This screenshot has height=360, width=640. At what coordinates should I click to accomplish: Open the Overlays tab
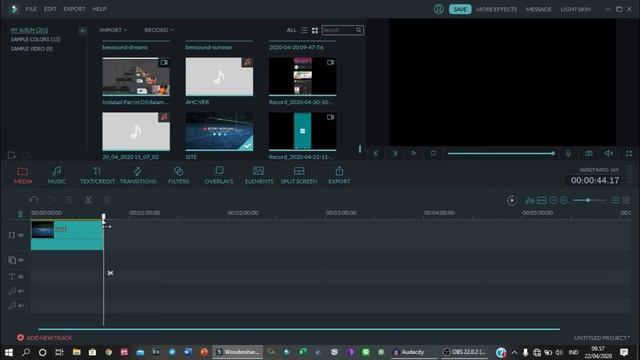[219, 175]
